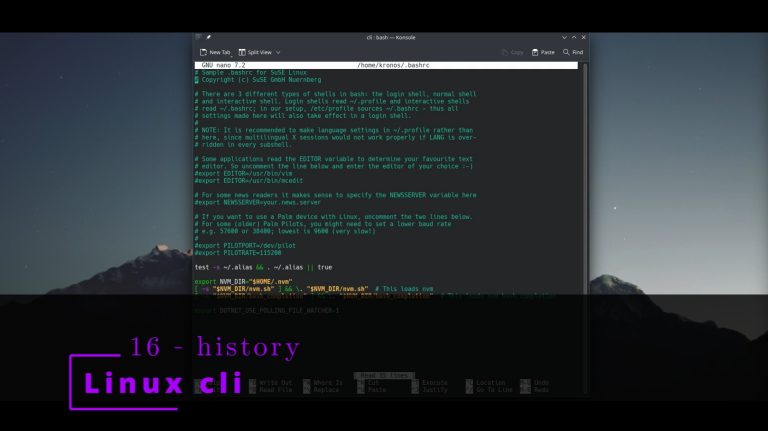This screenshot has height=431, width=768.
Task: Click the pin icon in title bar
Action: (x=209, y=37)
